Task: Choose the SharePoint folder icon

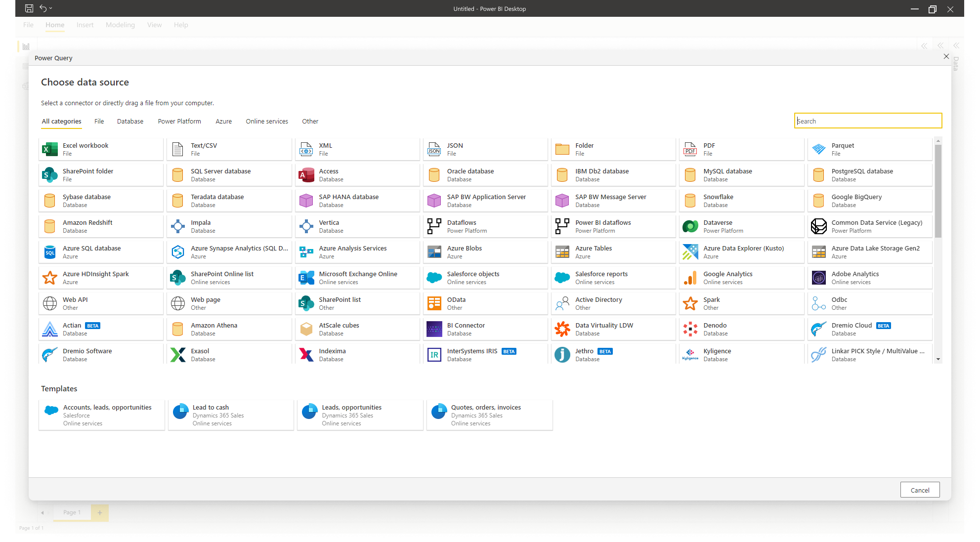Action: point(50,175)
